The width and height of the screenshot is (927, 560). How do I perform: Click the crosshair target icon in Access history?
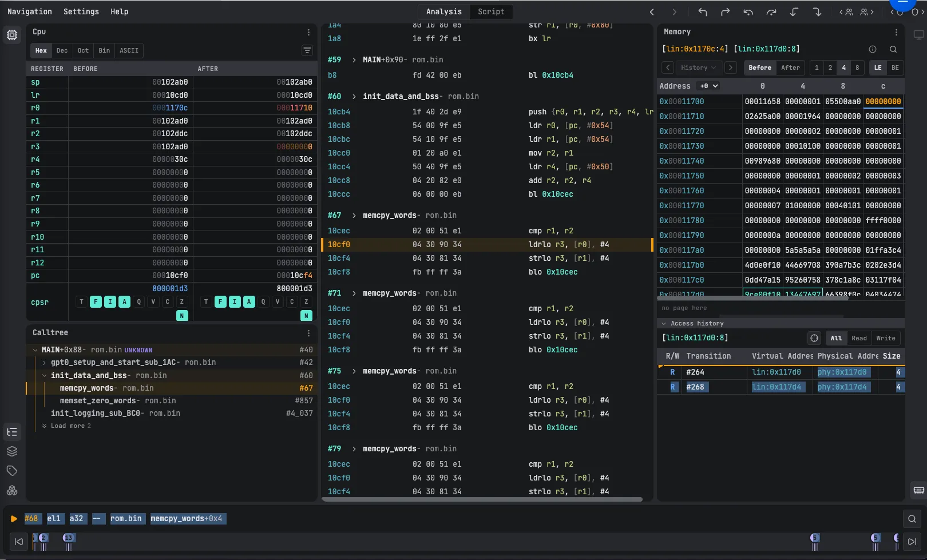pyautogui.click(x=814, y=338)
